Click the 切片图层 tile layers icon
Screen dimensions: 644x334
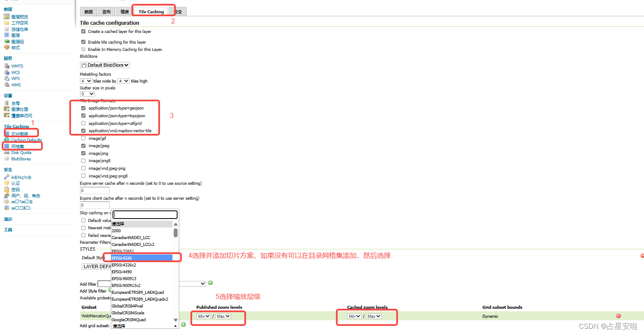click(6, 134)
